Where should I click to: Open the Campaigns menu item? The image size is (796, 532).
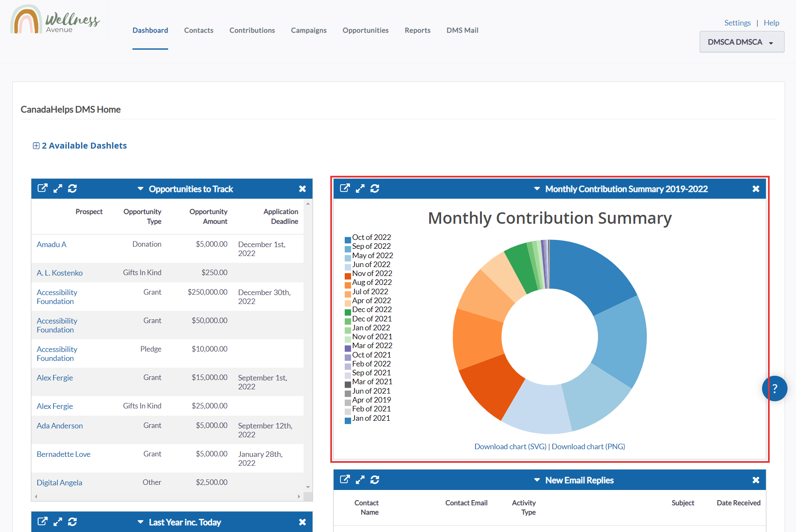click(309, 30)
